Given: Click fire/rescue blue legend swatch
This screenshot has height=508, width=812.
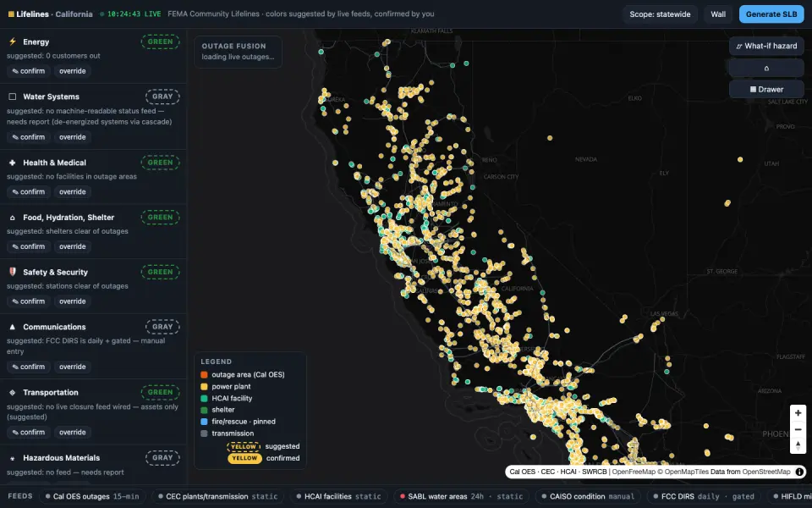Looking at the screenshot, I should click(x=204, y=422).
